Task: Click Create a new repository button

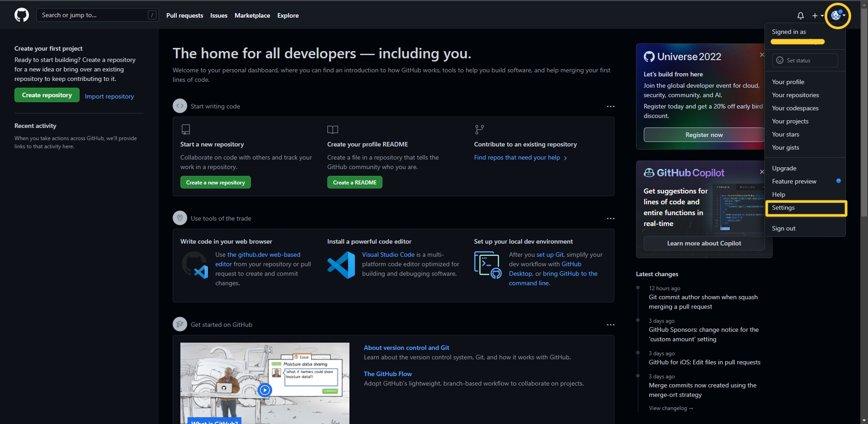Action: coord(215,182)
